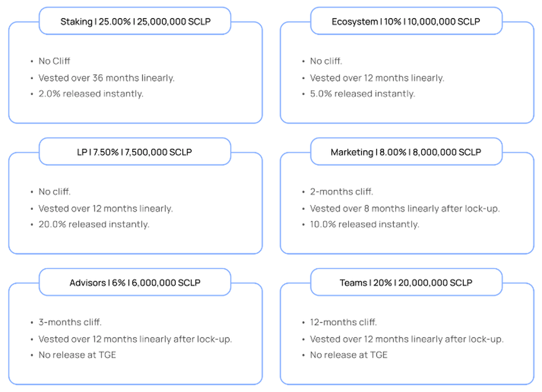
Task: Click the Staking 25,000,000 SCLP header
Action: pyautogui.click(x=135, y=21)
